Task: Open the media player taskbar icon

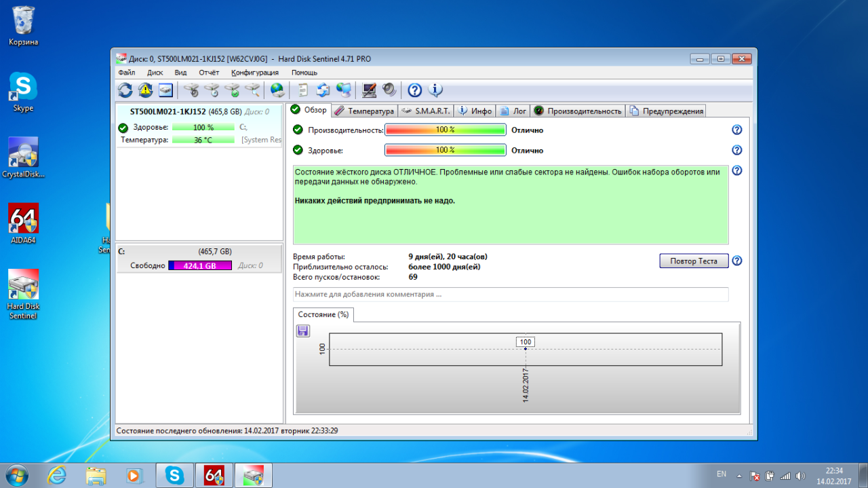Action: (134, 476)
